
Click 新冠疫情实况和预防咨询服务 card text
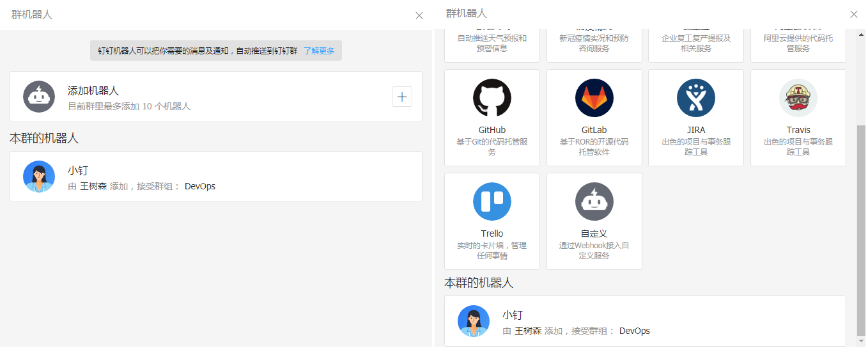[x=594, y=43]
